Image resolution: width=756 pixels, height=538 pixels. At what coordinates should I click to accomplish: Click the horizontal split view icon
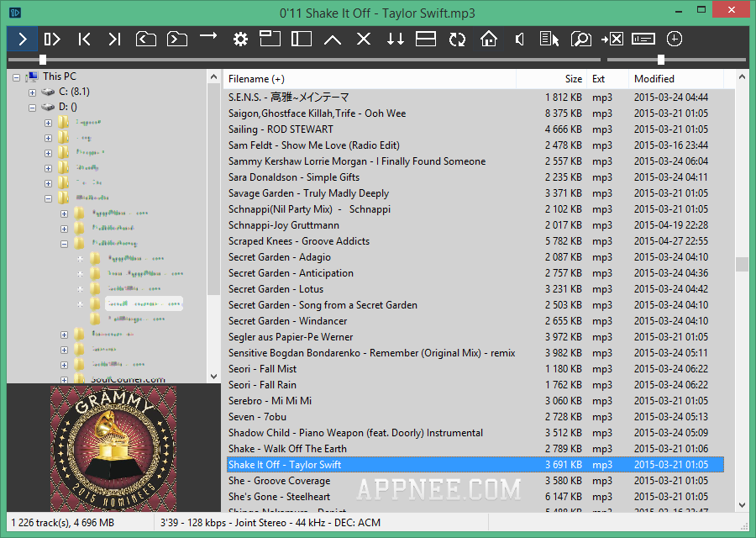[x=426, y=39]
